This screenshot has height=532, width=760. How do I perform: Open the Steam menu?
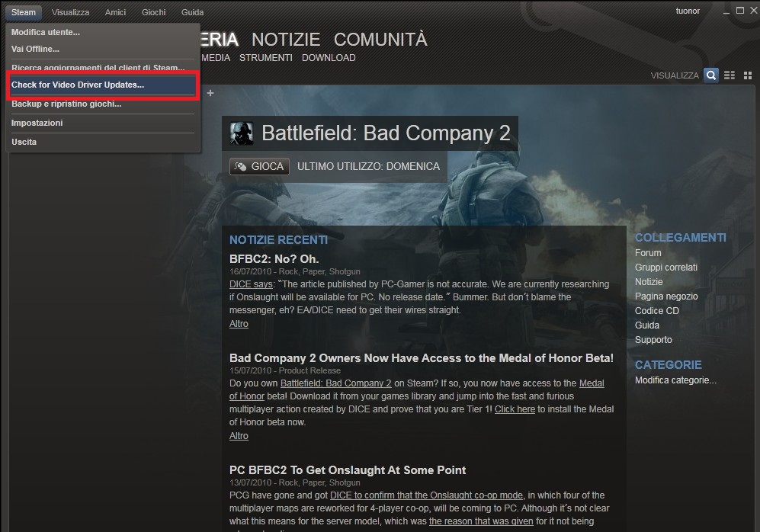tap(24, 12)
